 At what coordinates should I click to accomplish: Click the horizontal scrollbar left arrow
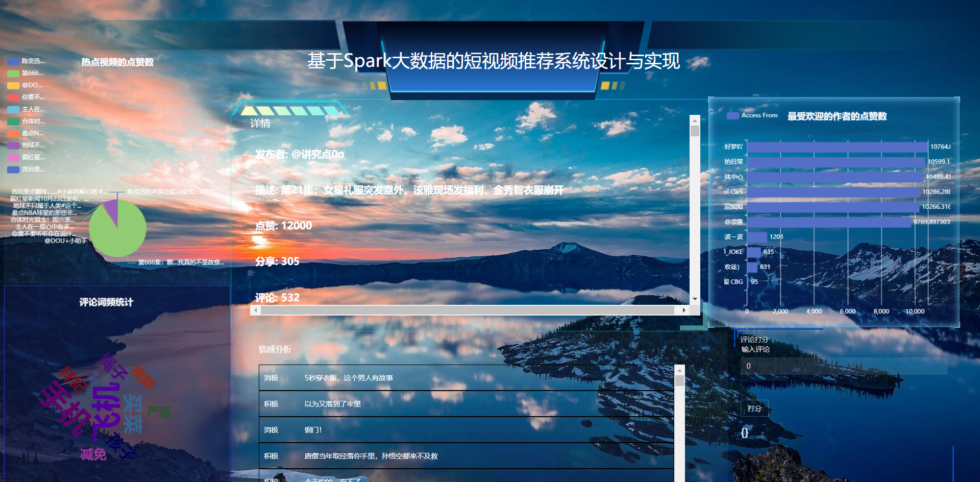point(256,310)
